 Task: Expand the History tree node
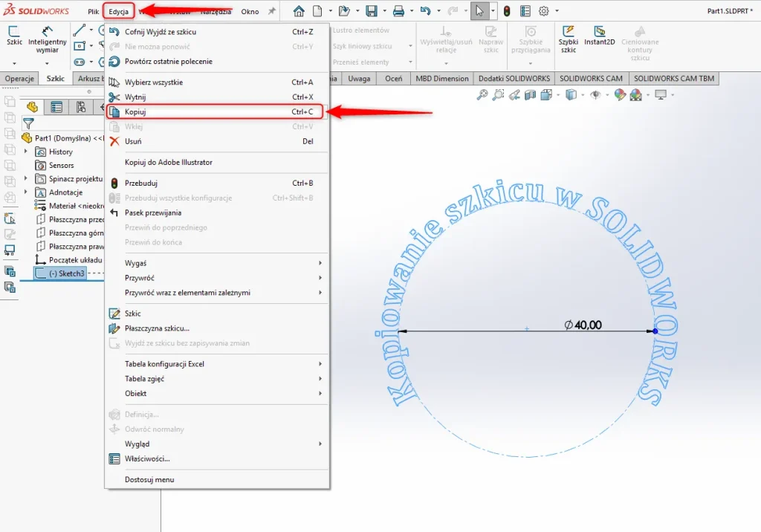[x=26, y=152]
